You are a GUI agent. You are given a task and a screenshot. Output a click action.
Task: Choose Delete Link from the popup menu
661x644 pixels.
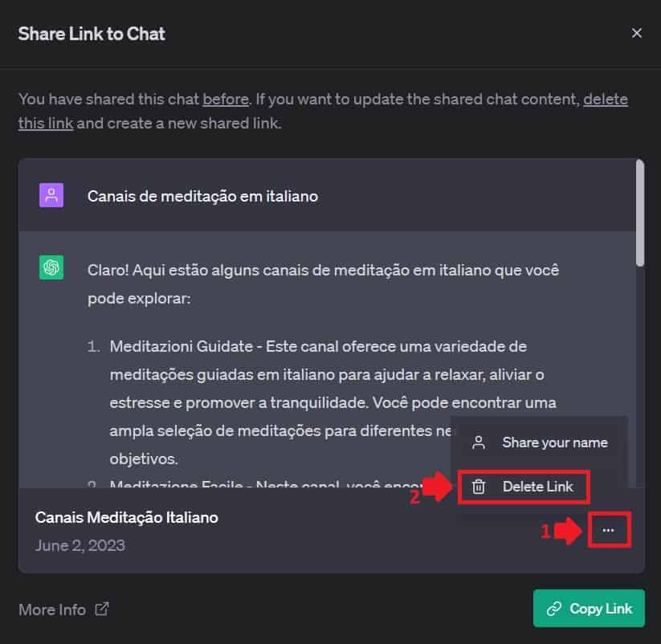[x=524, y=487]
